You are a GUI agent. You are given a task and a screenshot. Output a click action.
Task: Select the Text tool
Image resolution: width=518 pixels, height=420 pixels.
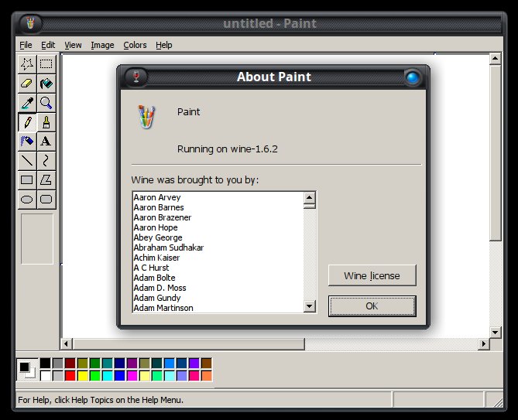46,142
